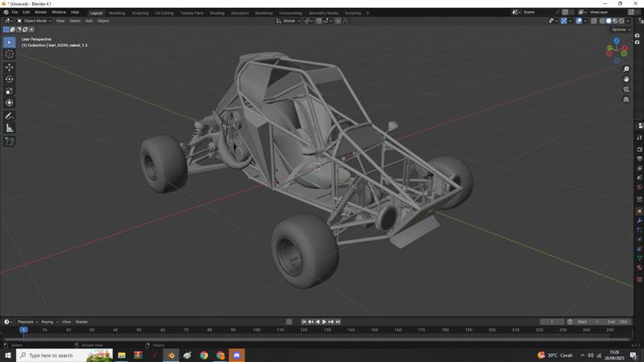
Task: Open the Select menu in viewport
Action: point(75,21)
